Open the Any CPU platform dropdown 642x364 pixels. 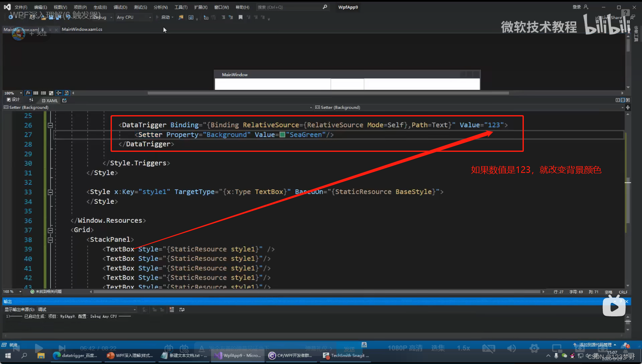(x=134, y=17)
